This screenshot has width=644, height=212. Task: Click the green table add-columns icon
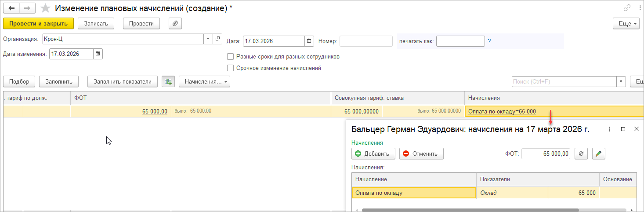168,81
